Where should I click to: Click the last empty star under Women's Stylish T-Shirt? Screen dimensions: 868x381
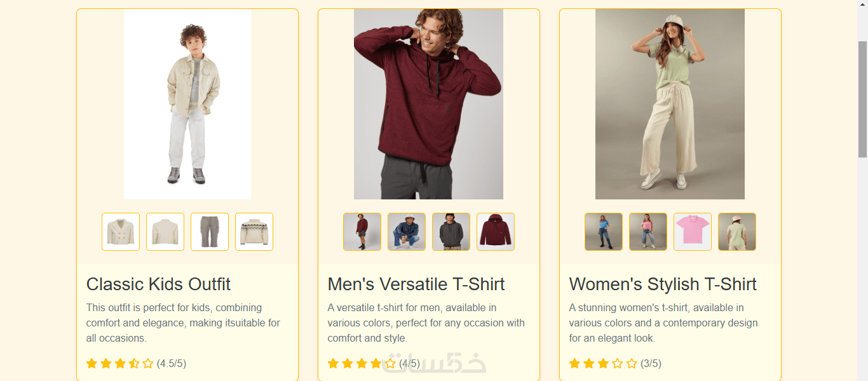pos(632,364)
